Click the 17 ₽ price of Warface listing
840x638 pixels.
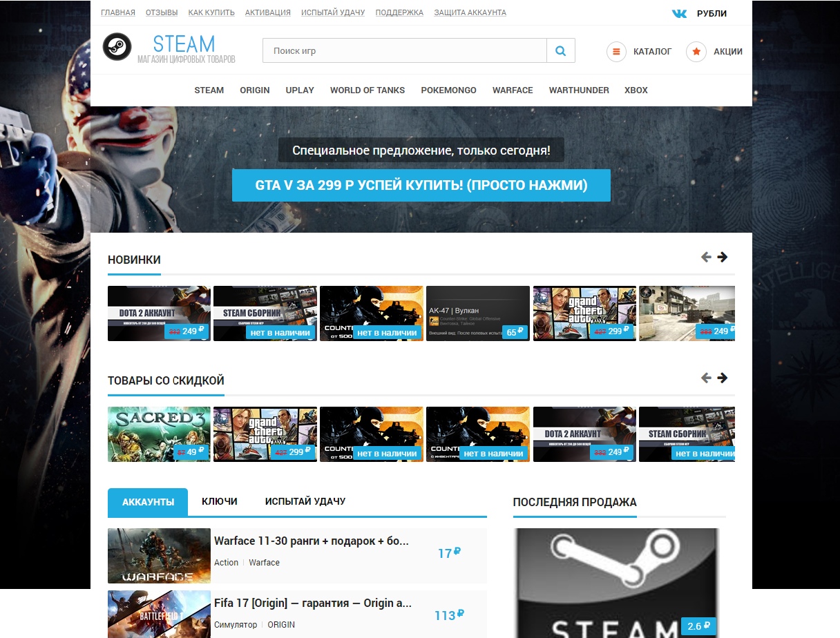(x=450, y=553)
